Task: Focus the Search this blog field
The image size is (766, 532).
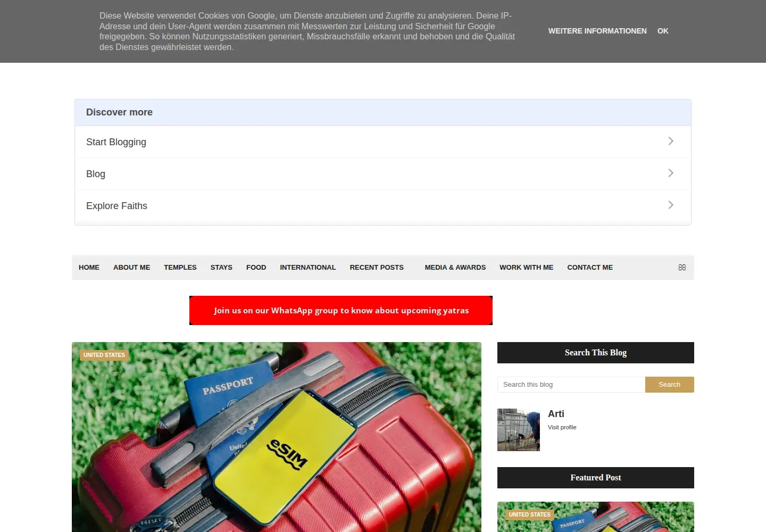Action: (571, 385)
